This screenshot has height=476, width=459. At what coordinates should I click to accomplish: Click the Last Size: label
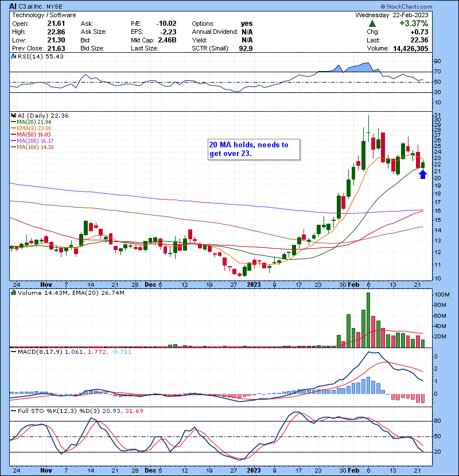pyautogui.click(x=144, y=48)
